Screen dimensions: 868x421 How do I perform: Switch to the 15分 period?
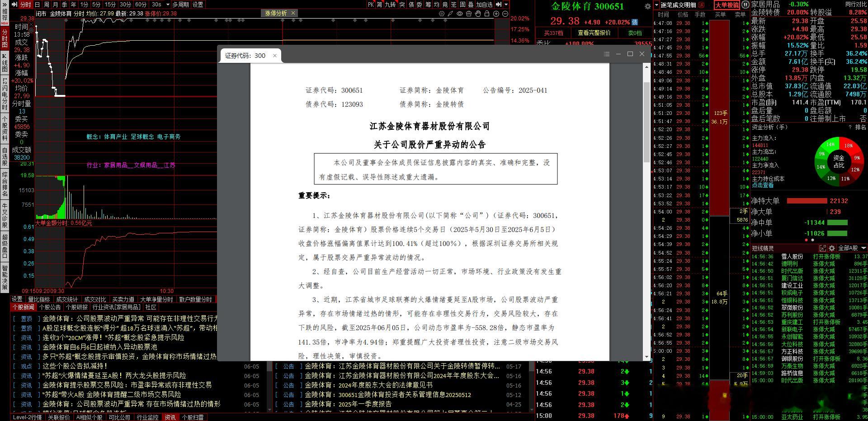[110, 5]
